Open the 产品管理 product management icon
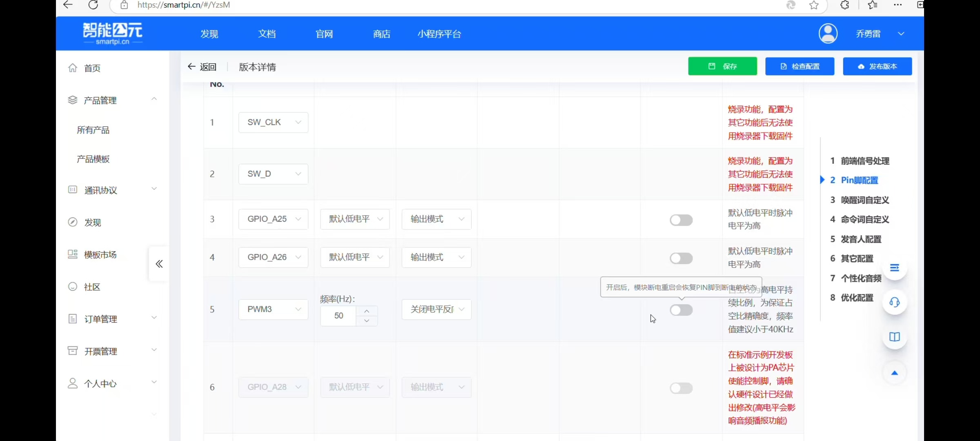The height and width of the screenshot is (441, 980). point(73,100)
